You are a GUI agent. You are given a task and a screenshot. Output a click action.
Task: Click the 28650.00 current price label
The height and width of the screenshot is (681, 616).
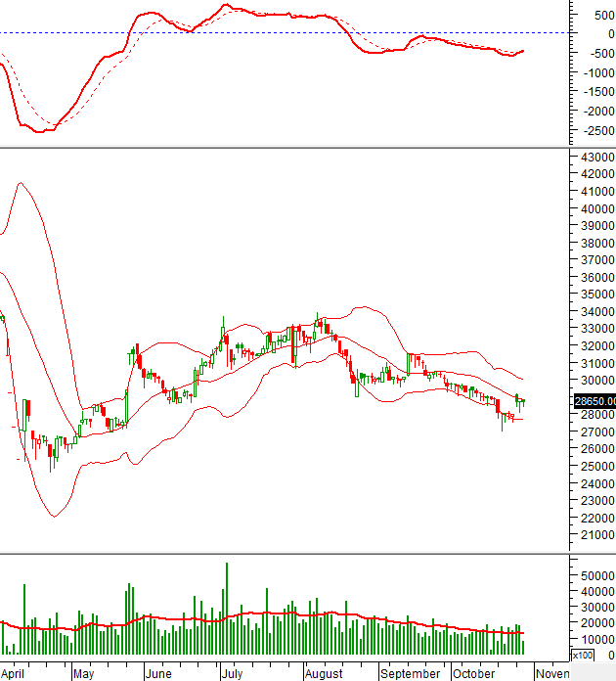[593, 401]
